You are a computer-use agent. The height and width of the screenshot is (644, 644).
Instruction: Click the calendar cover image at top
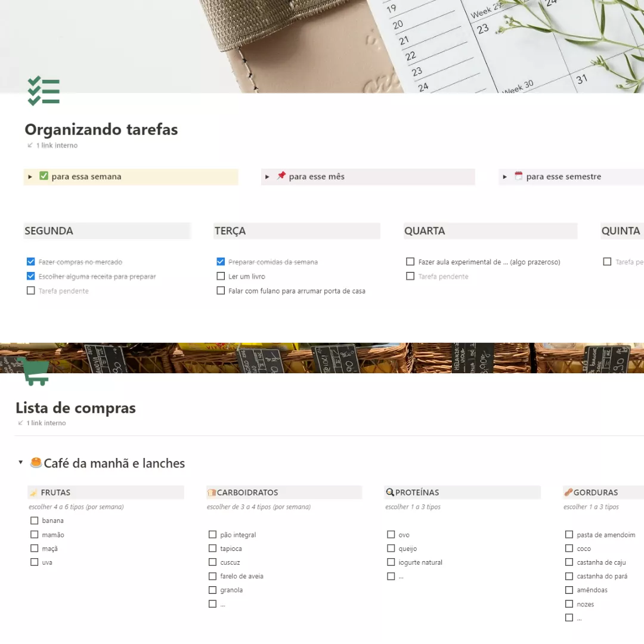pyautogui.click(x=322, y=47)
